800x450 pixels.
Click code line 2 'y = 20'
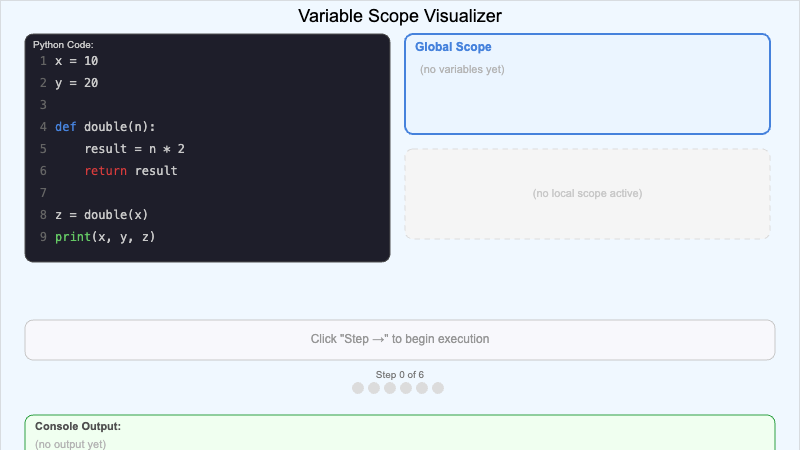click(x=76, y=83)
